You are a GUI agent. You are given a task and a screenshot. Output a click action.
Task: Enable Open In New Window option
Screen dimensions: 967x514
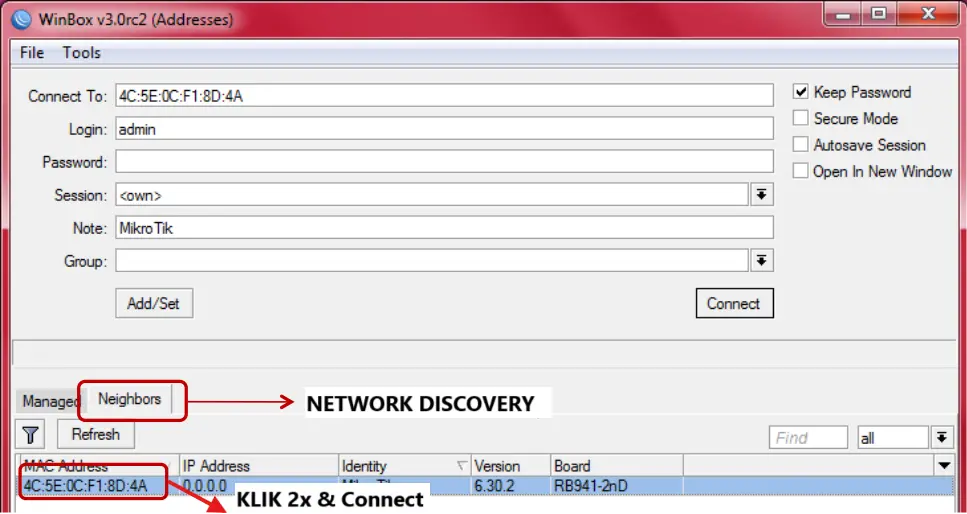coord(800,171)
